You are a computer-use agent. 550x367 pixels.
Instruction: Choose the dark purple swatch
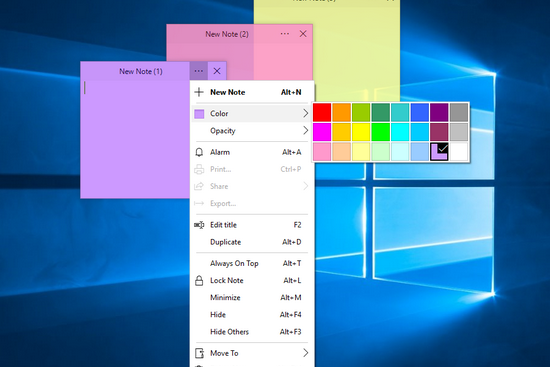(x=439, y=112)
